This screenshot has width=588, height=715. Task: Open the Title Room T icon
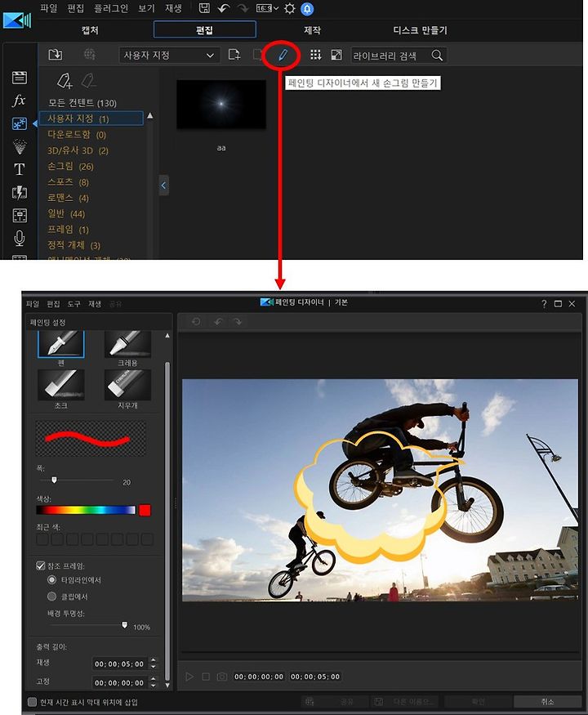tap(19, 169)
